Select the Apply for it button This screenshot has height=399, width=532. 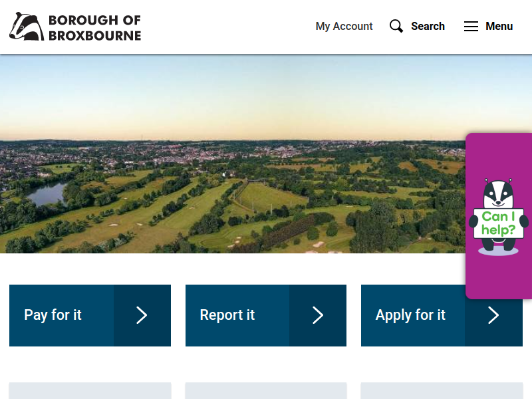coord(442,315)
